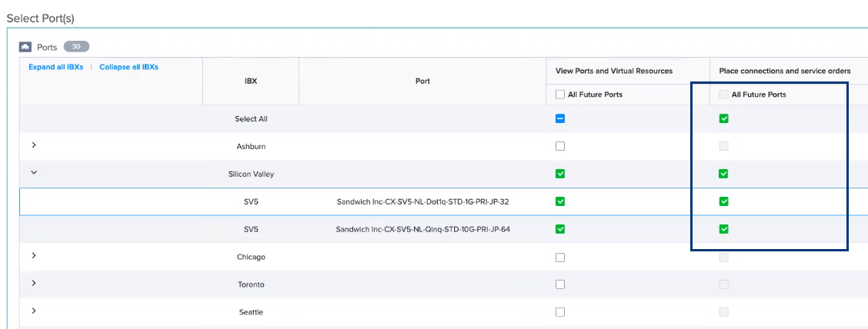Uncheck View Ports for Qinq-STD-10G port
Viewport: 868px width, 329px height.
560,229
